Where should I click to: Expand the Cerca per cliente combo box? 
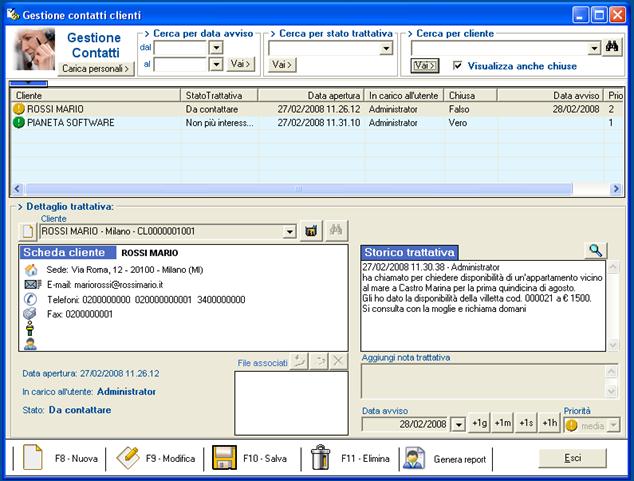click(x=594, y=49)
